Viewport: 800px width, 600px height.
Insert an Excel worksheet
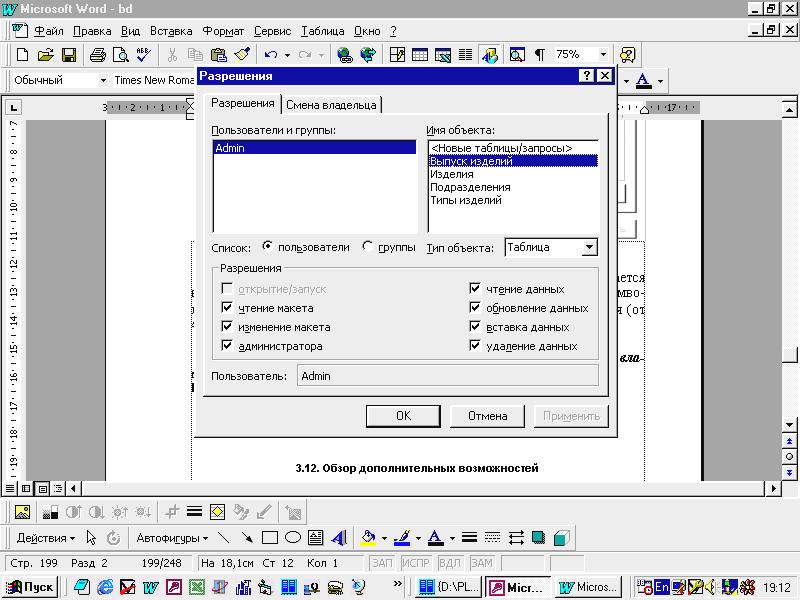click(x=443, y=55)
